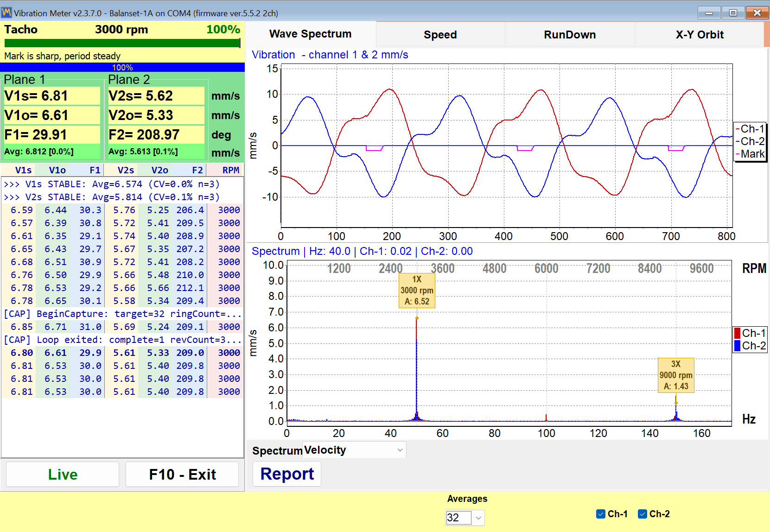Screen dimensions: 770x532
Task: Click the bold log row starting 6.80
Action: (122, 353)
